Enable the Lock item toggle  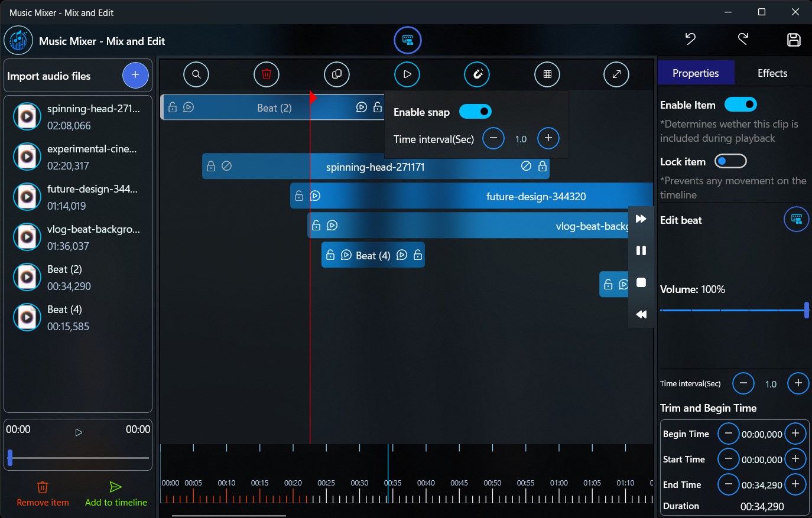(x=730, y=161)
